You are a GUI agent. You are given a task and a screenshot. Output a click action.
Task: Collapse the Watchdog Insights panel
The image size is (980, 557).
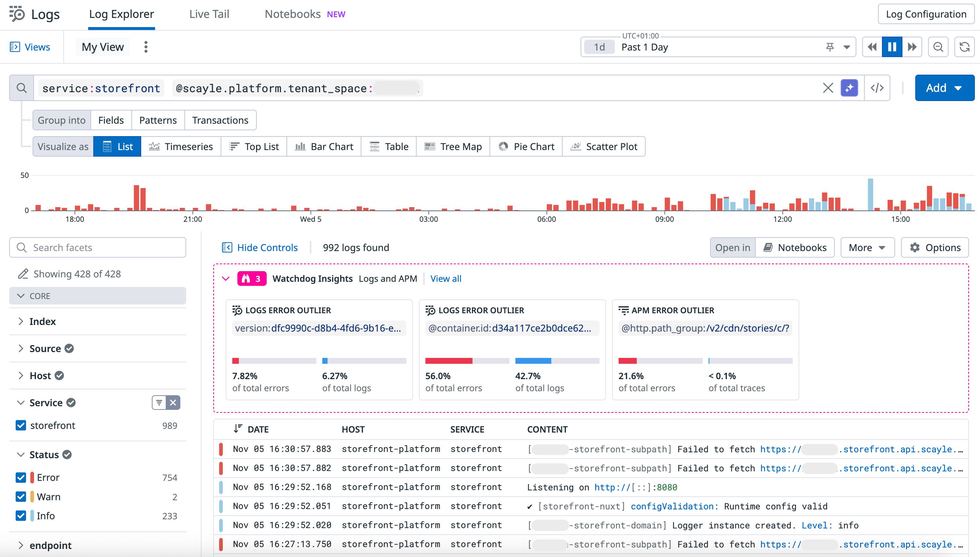coord(226,278)
